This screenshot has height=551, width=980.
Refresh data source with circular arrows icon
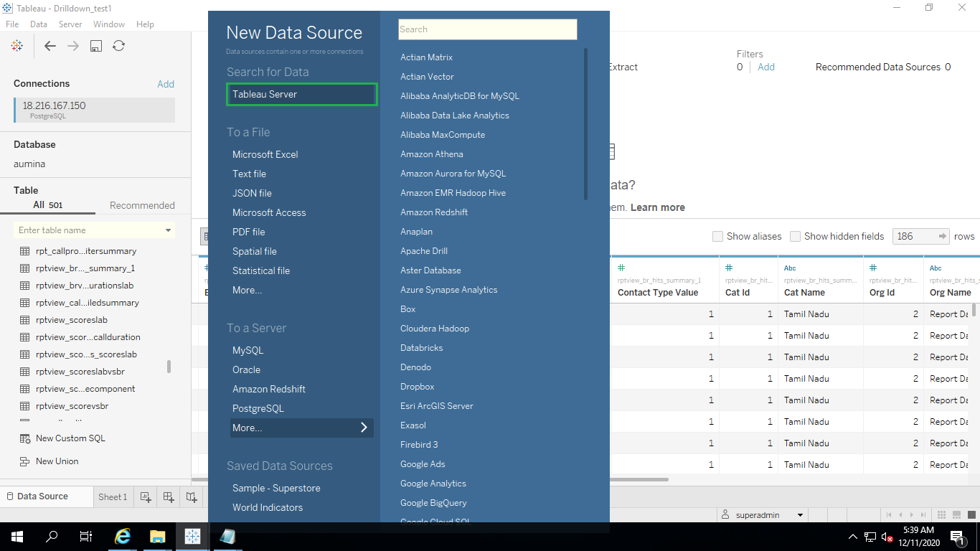119,46
